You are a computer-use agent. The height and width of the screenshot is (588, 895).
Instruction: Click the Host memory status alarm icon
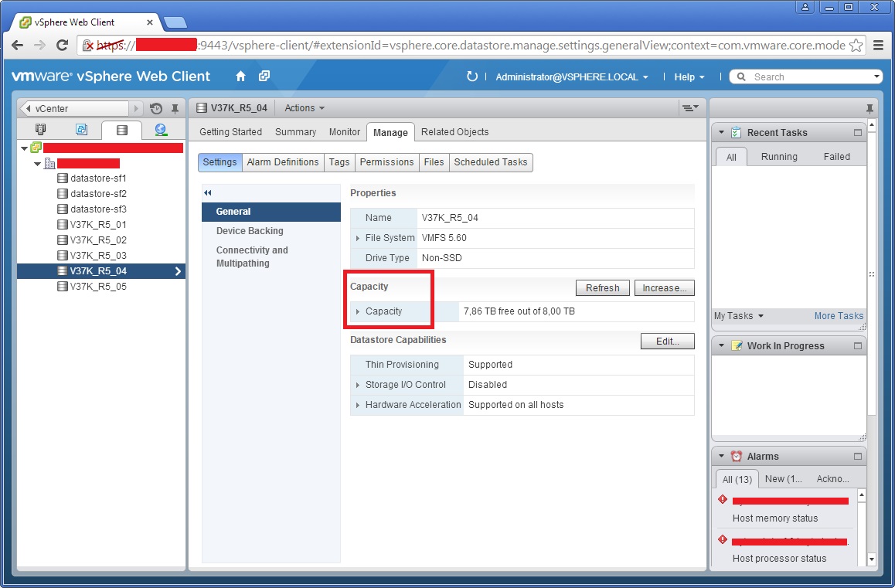[x=723, y=499]
